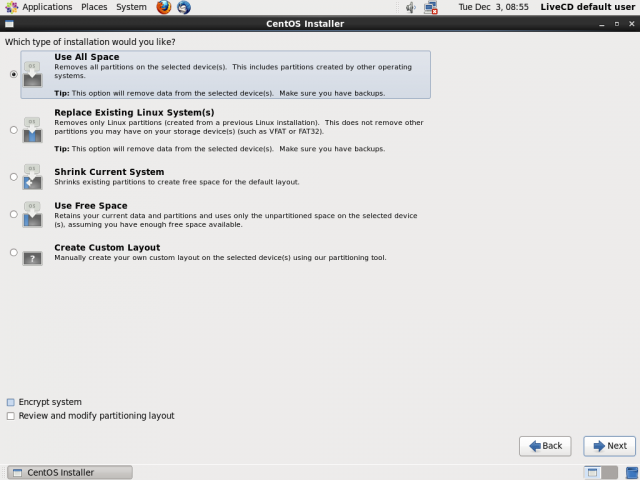Click the Back button

(x=544, y=446)
